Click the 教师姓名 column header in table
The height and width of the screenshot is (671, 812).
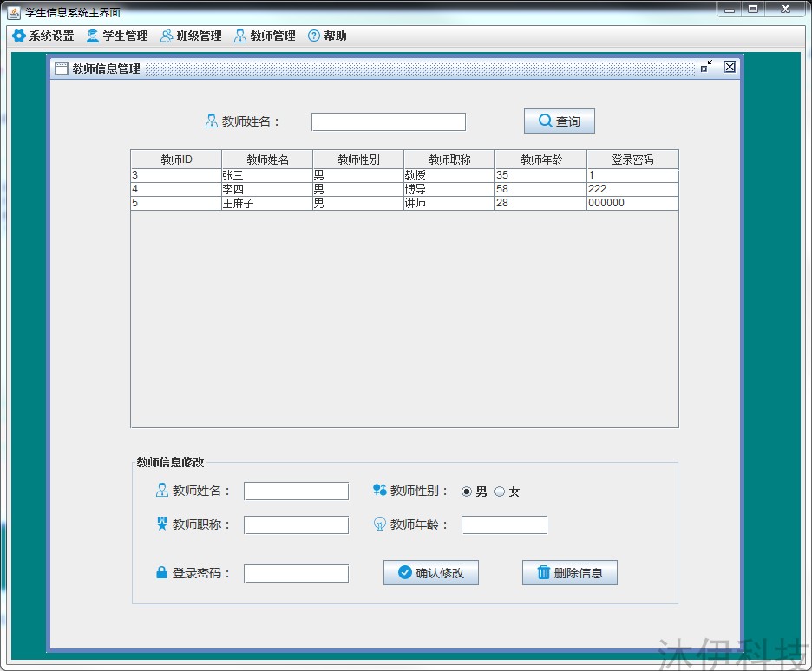coord(267,160)
